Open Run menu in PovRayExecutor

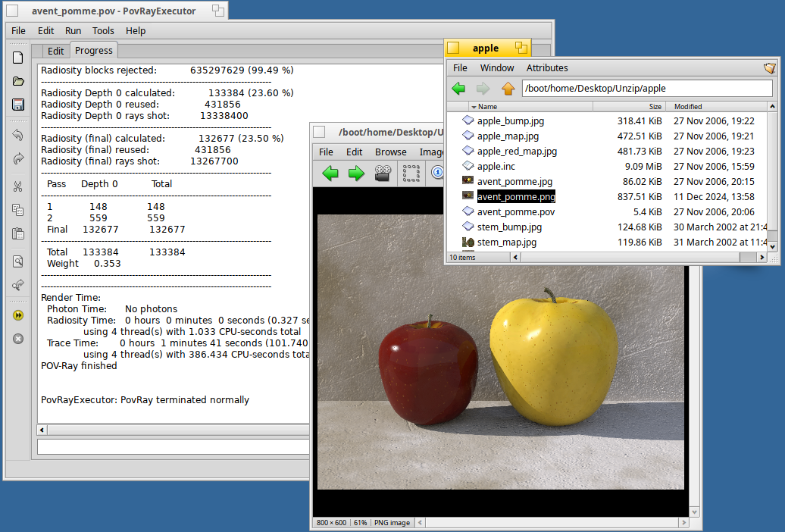(73, 30)
